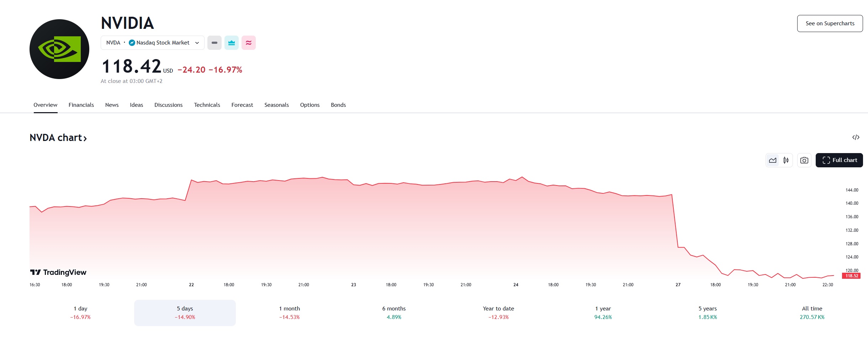Click the date label 23 on axis
This screenshot has width=868, height=340.
click(x=354, y=285)
